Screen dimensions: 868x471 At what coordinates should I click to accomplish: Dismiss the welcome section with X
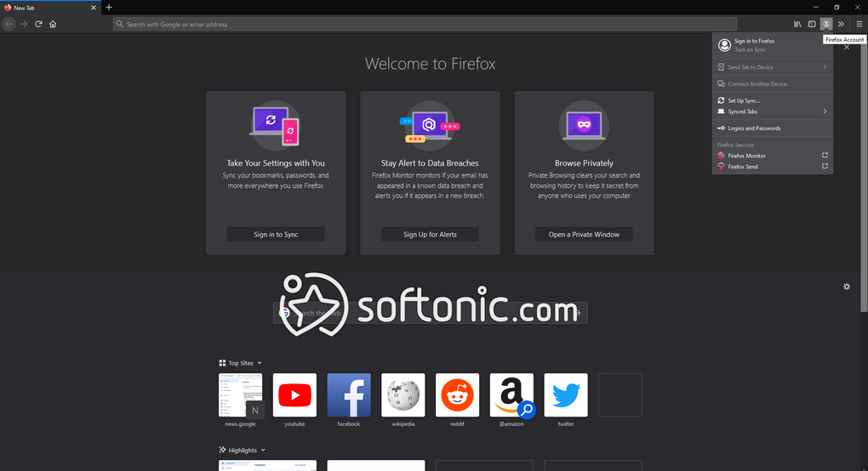point(847,47)
